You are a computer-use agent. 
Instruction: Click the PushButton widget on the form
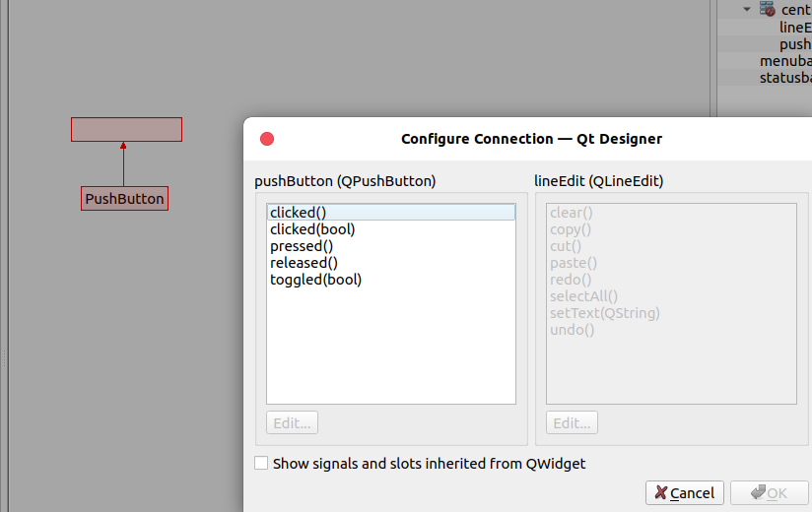124,199
